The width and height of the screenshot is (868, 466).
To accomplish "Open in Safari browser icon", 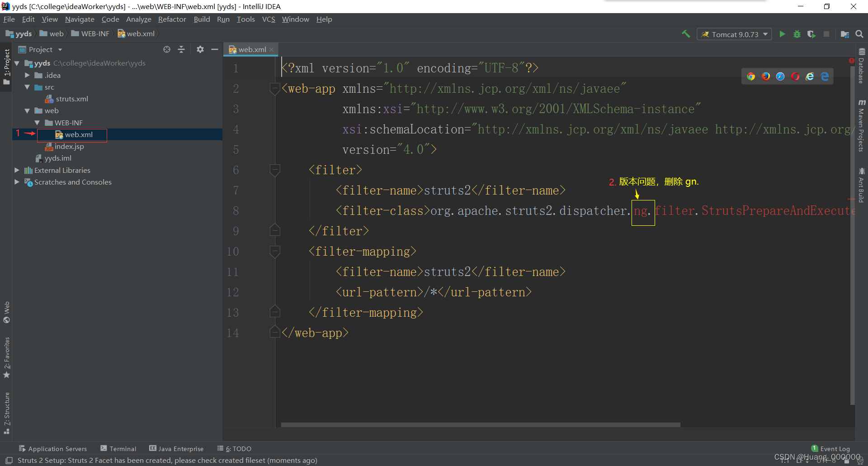I will coord(780,76).
